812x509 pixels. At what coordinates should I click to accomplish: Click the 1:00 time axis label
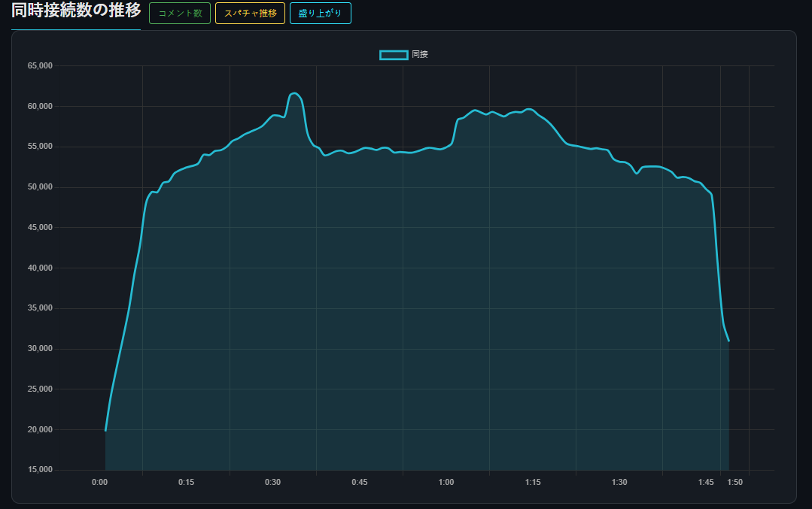pyautogui.click(x=446, y=482)
